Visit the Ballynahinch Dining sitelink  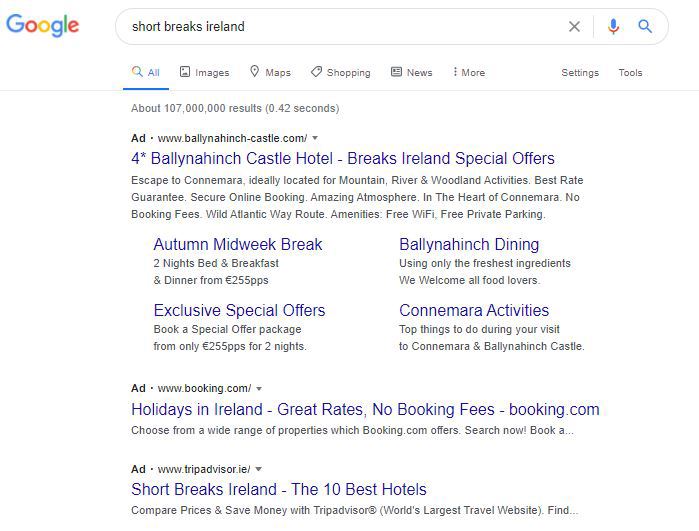click(469, 244)
